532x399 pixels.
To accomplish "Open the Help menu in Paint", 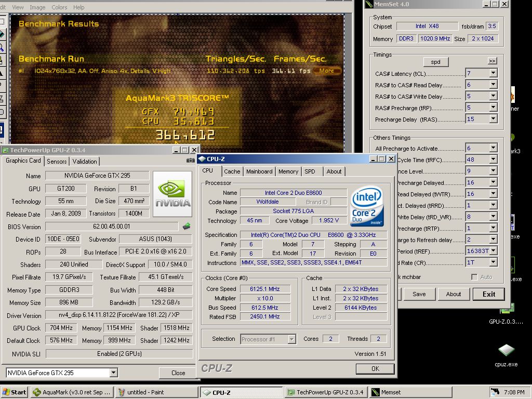I will [79, 7].
